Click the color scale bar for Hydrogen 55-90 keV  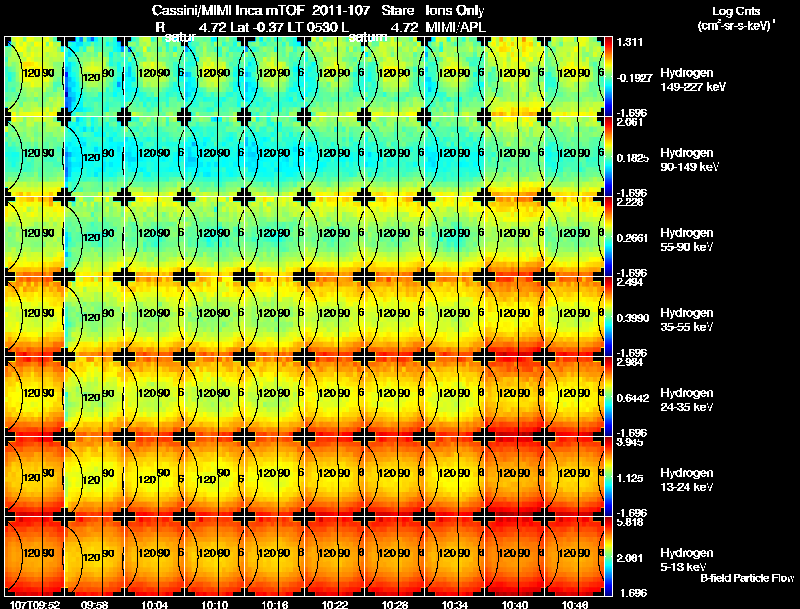pos(608,237)
